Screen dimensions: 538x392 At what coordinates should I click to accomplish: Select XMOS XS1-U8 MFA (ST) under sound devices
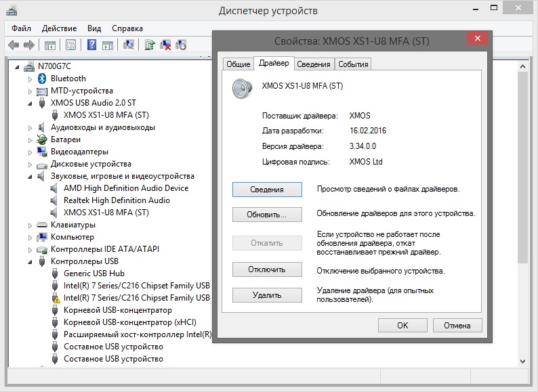coord(106,213)
